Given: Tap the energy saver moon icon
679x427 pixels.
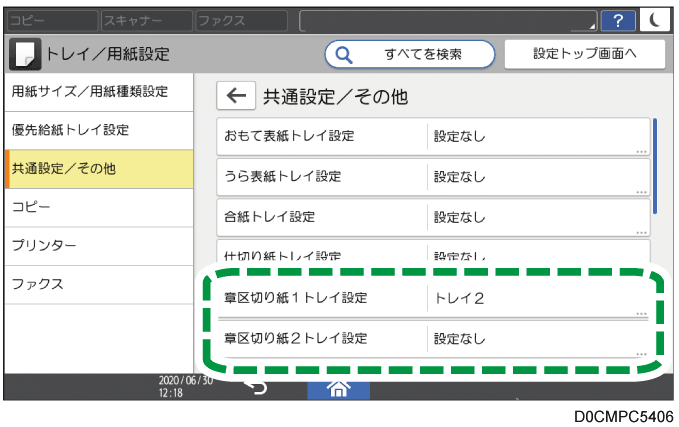Looking at the screenshot, I should coord(656,20).
